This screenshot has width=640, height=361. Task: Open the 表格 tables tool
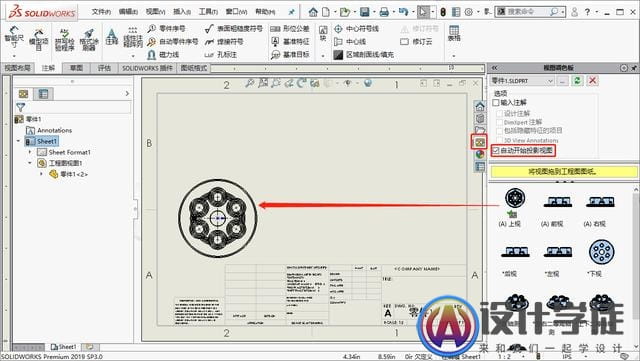pos(454,33)
